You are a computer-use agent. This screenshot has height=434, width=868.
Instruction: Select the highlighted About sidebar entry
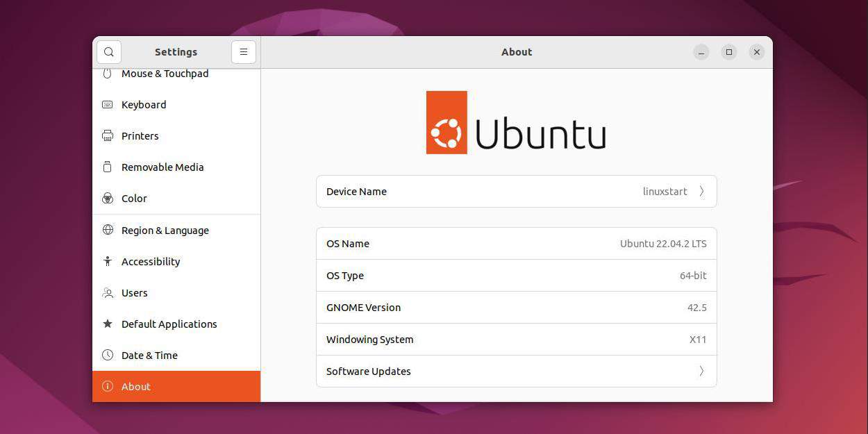[x=176, y=387]
